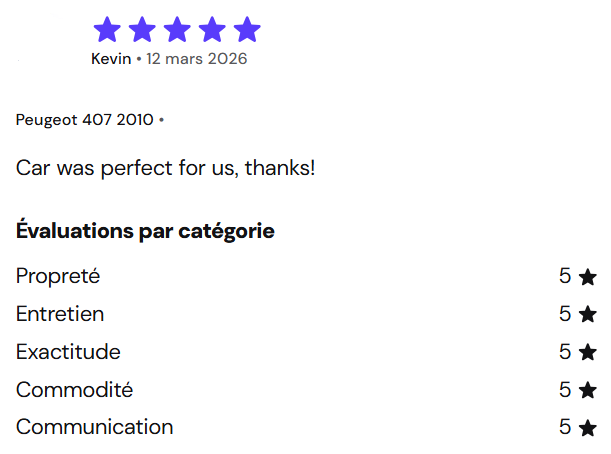Click the fifth purple rating star
Viewport: 611px width, 454px height.
tap(247, 30)
